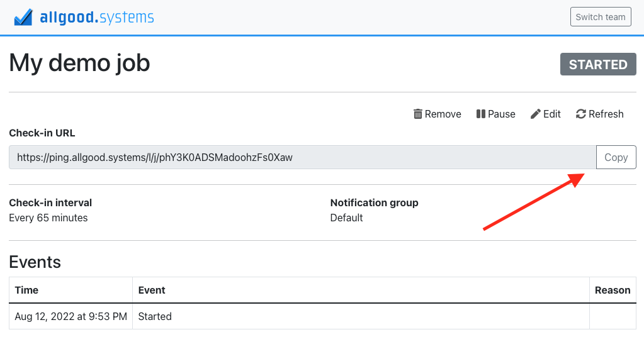644x337 pixels.
Task: Click the My demo job title
Action: [x=79, y=63]
